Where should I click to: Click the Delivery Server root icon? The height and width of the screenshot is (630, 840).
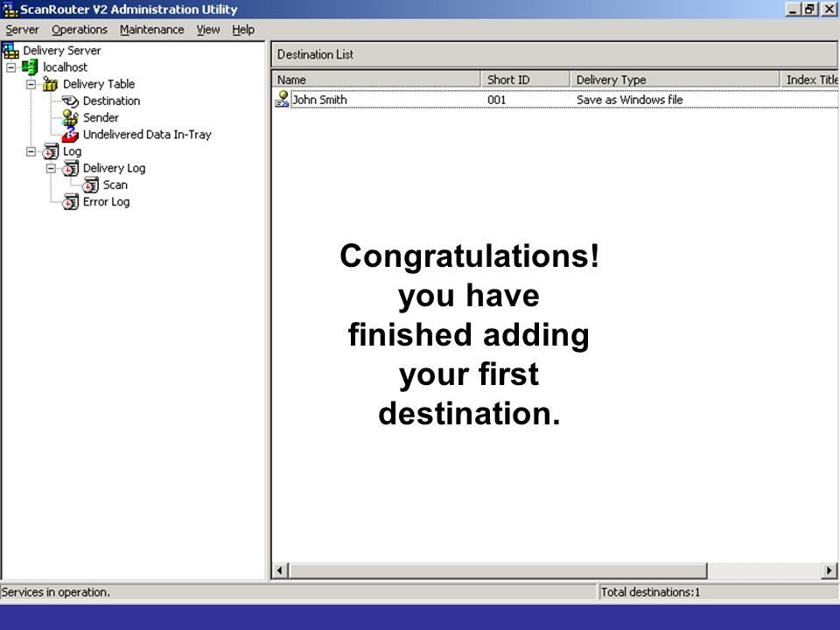(10, 51)
